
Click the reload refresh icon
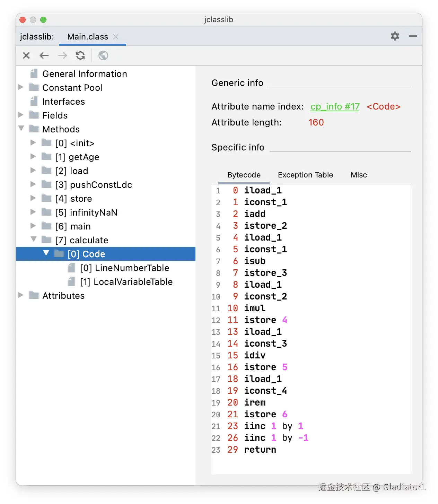[80, 55]
